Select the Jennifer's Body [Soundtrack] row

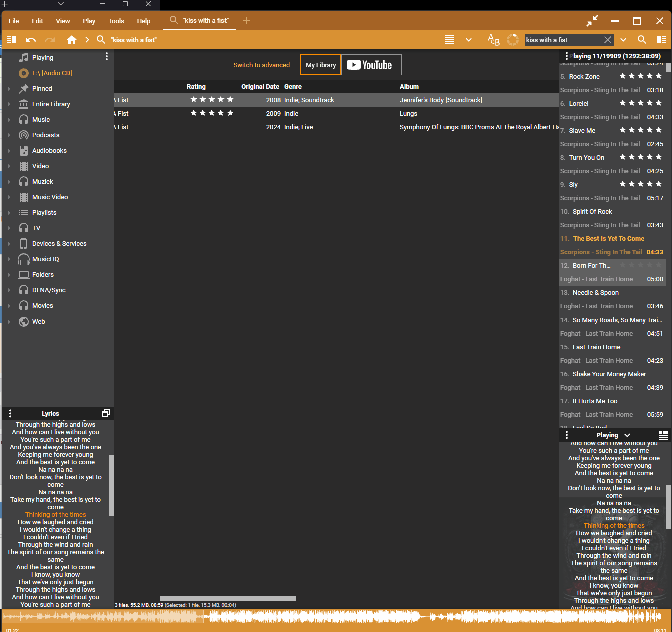coord(336,100)
